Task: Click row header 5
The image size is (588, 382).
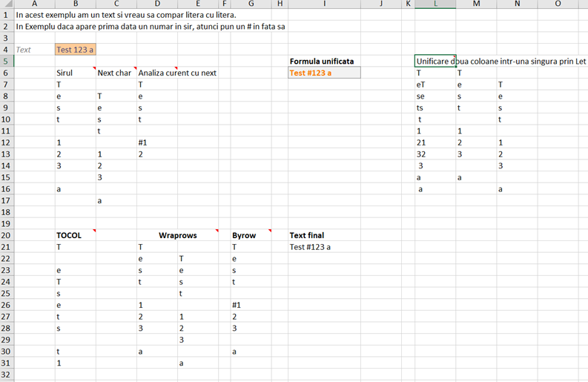Action: [x=7, y=61]
